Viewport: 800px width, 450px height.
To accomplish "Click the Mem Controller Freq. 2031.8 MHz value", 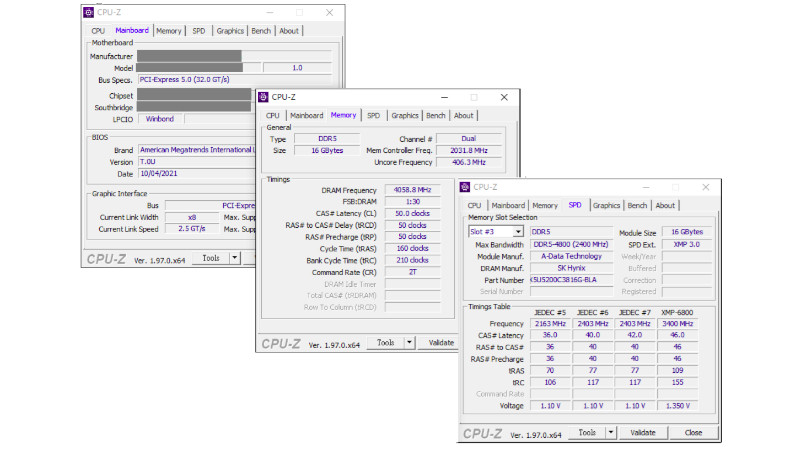I will click(468, 151).
